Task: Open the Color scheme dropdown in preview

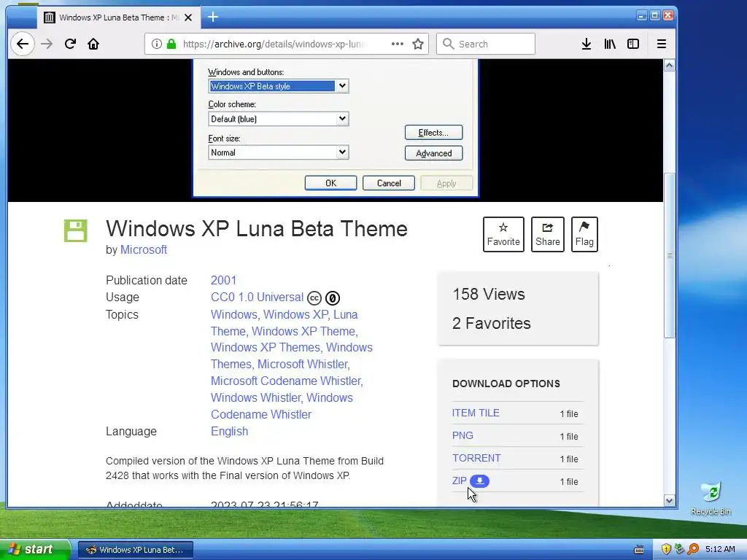Action: click(342, 119)
